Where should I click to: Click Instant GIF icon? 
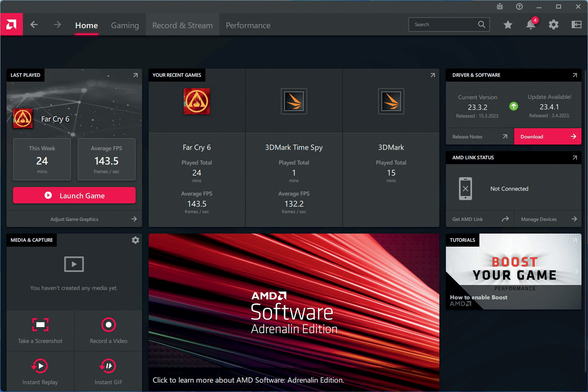[x=108, y=366]
